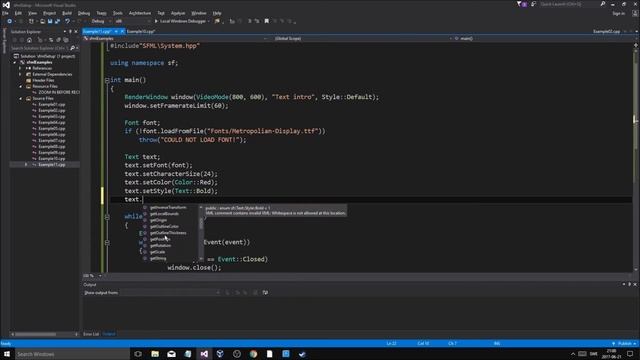Collapse the Resource Files folder

point(20,87)
